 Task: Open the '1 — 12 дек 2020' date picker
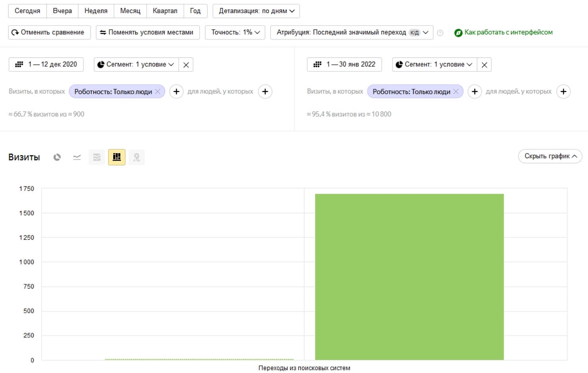(x=46, y=64)
